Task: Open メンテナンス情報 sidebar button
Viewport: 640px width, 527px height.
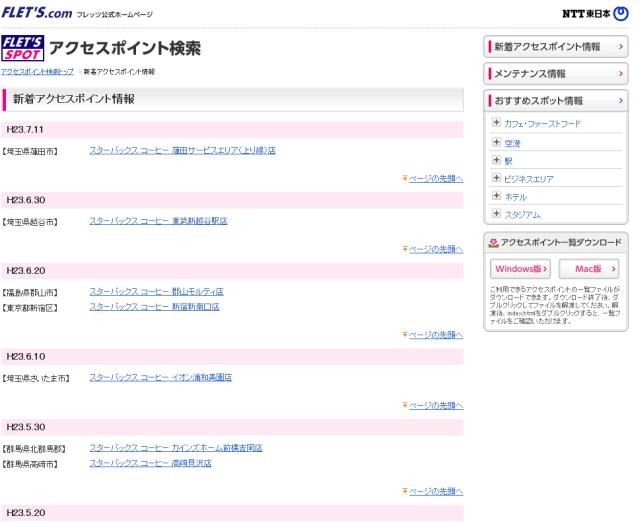Action: [556, 74]
